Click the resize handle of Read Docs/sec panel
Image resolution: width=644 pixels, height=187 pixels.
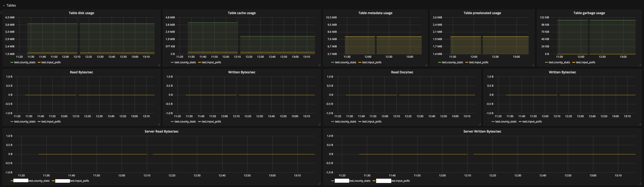coord(480,124)
